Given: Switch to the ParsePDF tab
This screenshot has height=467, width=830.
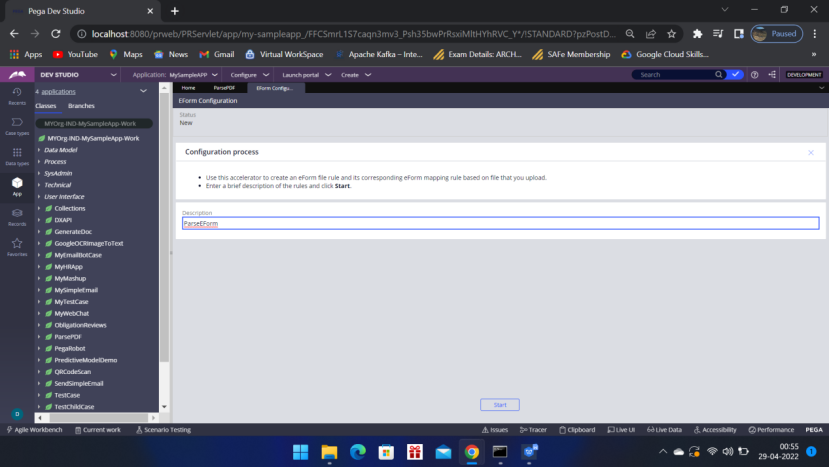Looking at the screenshot, I should tap(224, 88).
